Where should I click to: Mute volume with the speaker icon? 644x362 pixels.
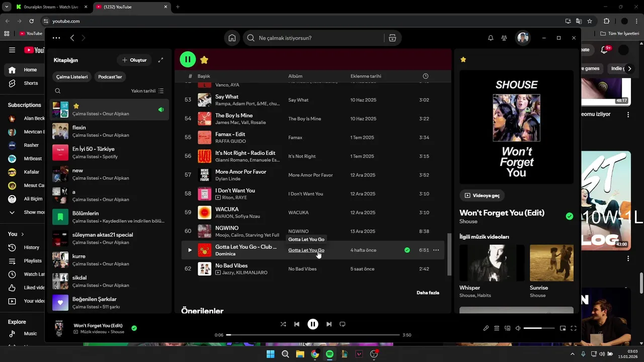tap(518, 328)
